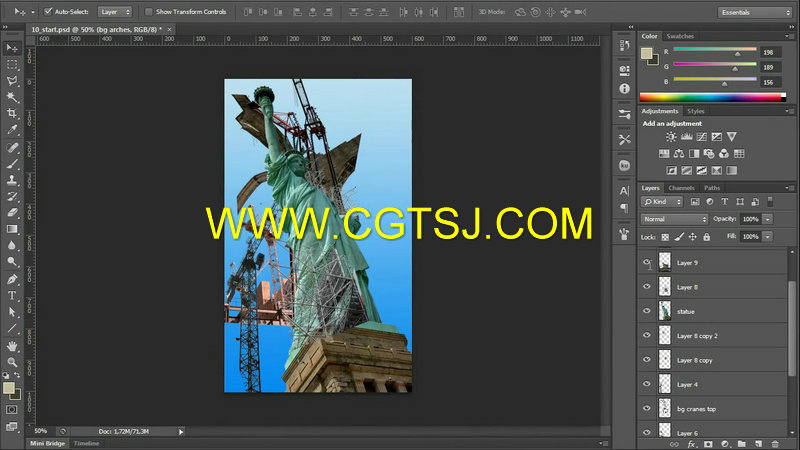The width and height of the screenshot is (800, 450).
Task: Open the Timeline tab
Action: coord(86,443)
